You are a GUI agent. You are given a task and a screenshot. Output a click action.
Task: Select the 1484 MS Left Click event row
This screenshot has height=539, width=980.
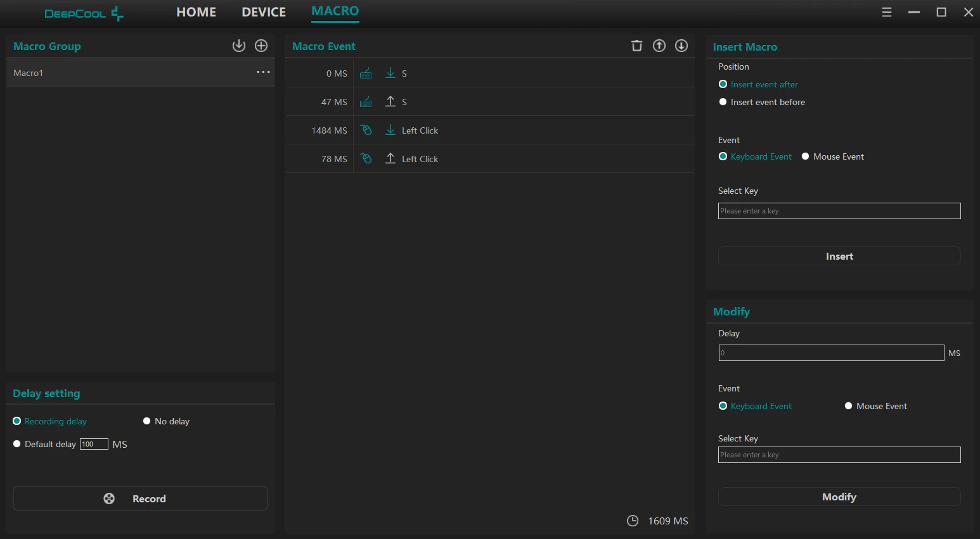[489, 130]
